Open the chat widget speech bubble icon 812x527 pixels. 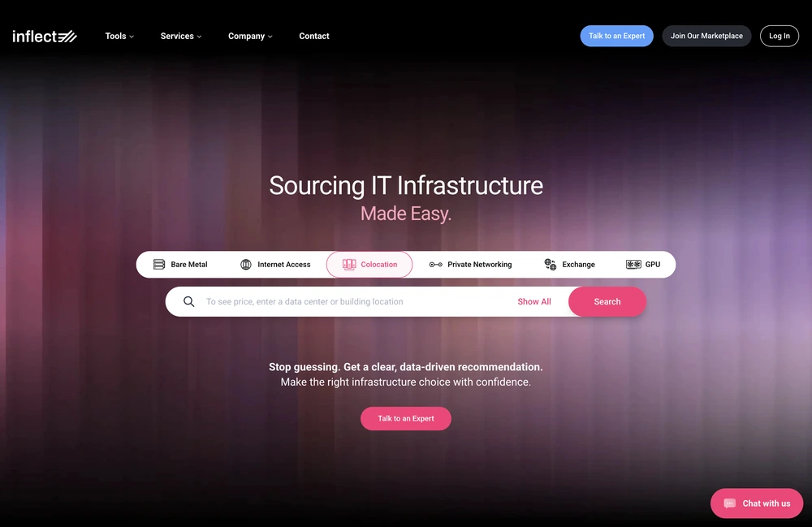pos(732,503)
